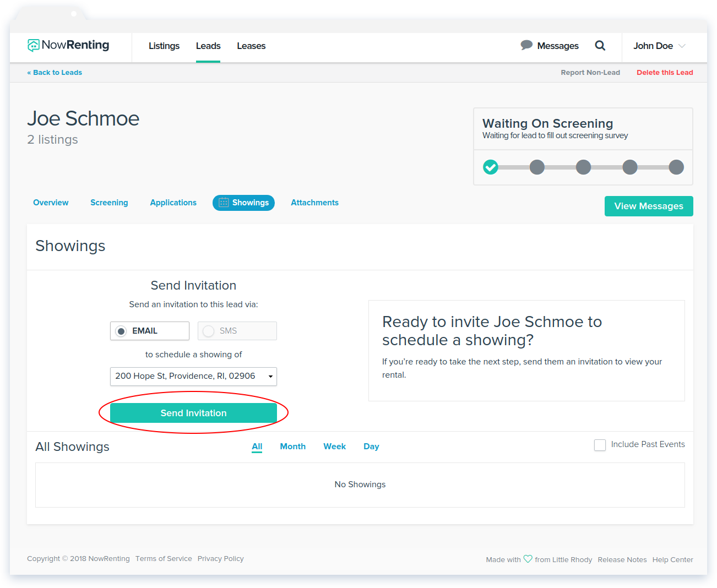717x588 pixels.
Task: Go Back to Leads link
Action: (55, 72)
